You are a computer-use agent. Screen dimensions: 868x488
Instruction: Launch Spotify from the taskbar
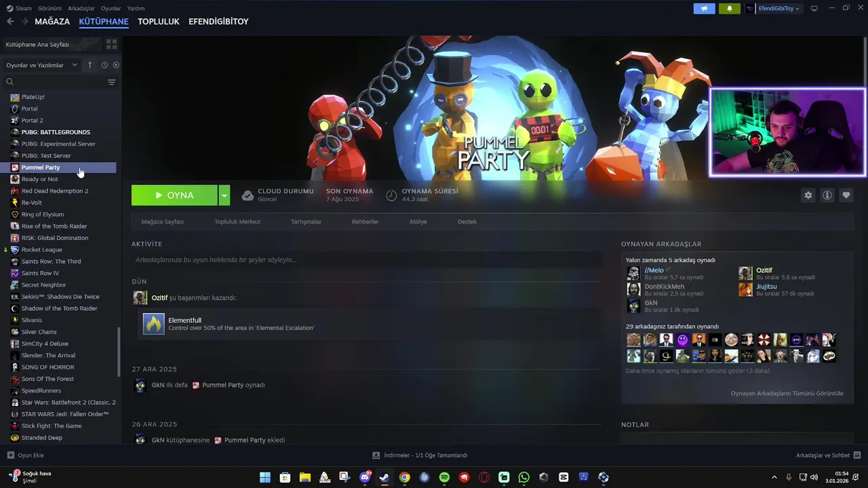444,477
